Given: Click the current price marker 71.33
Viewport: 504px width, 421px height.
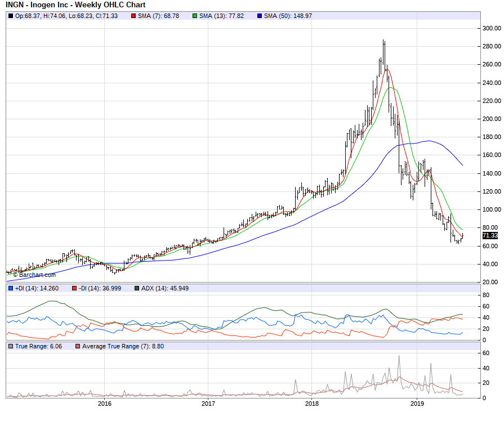Looking at the screenshot, I should point(490,236).
